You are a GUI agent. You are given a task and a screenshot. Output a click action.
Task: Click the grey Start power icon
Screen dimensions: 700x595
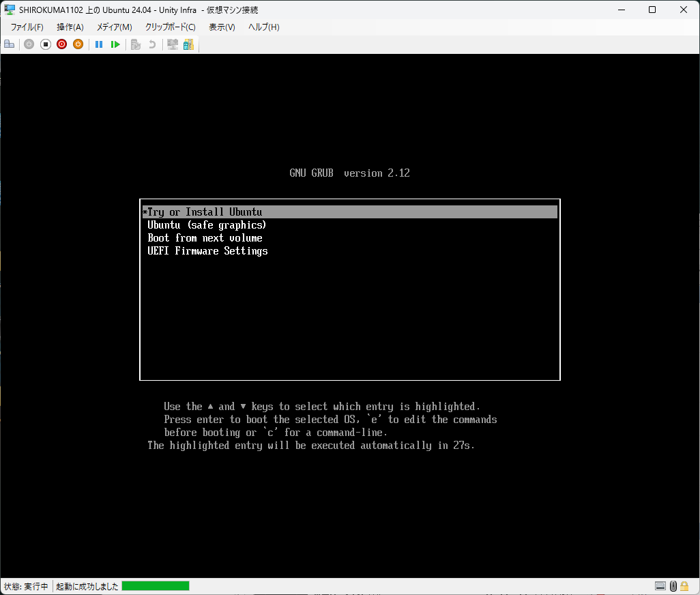(x=29, y=44)
